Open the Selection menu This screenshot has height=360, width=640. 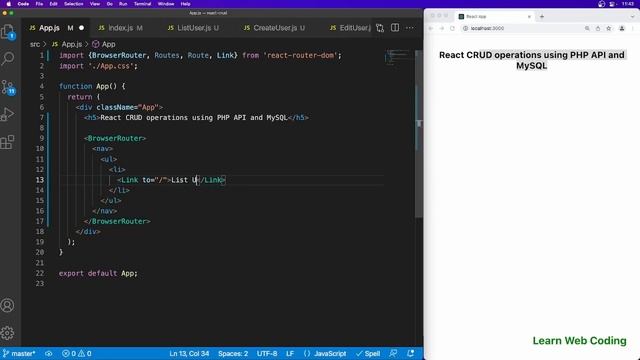point(73,4)
